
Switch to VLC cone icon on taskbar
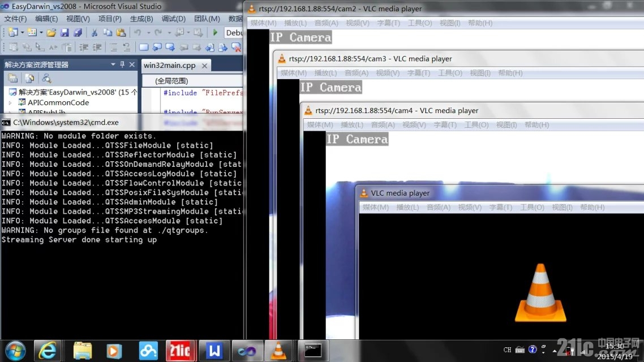coord(278,351)
